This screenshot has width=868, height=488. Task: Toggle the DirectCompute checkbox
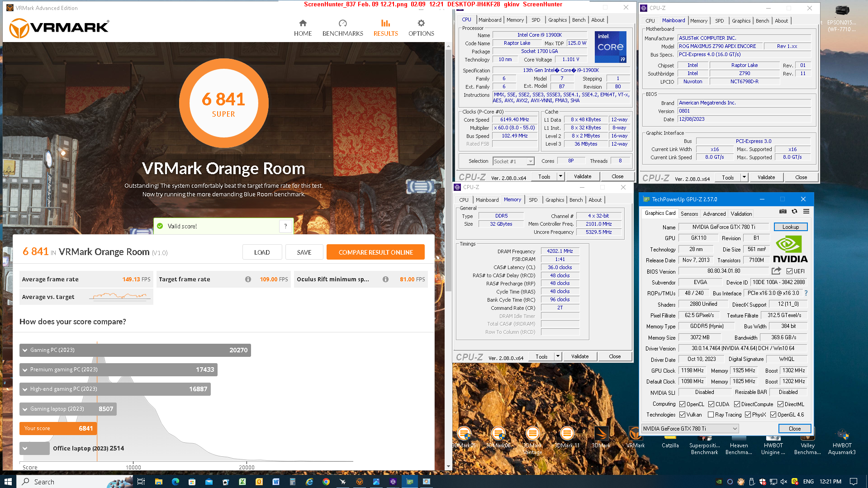737,404
